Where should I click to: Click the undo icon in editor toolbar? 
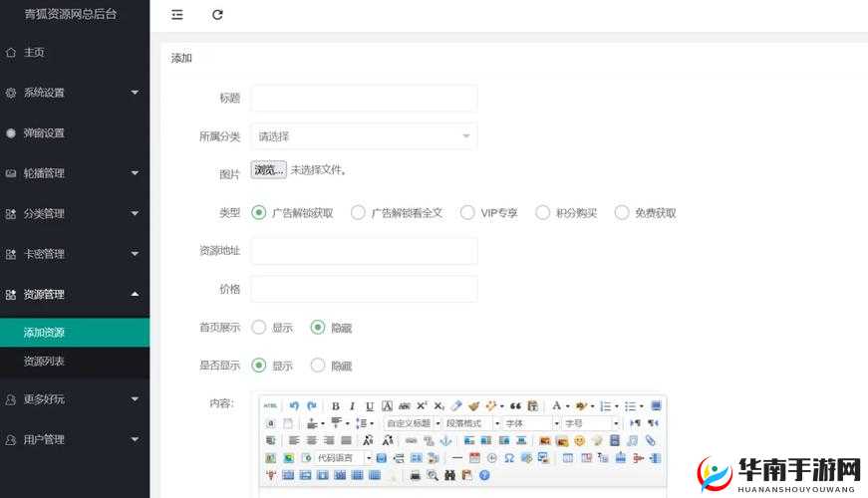click(x=294, y=406)
